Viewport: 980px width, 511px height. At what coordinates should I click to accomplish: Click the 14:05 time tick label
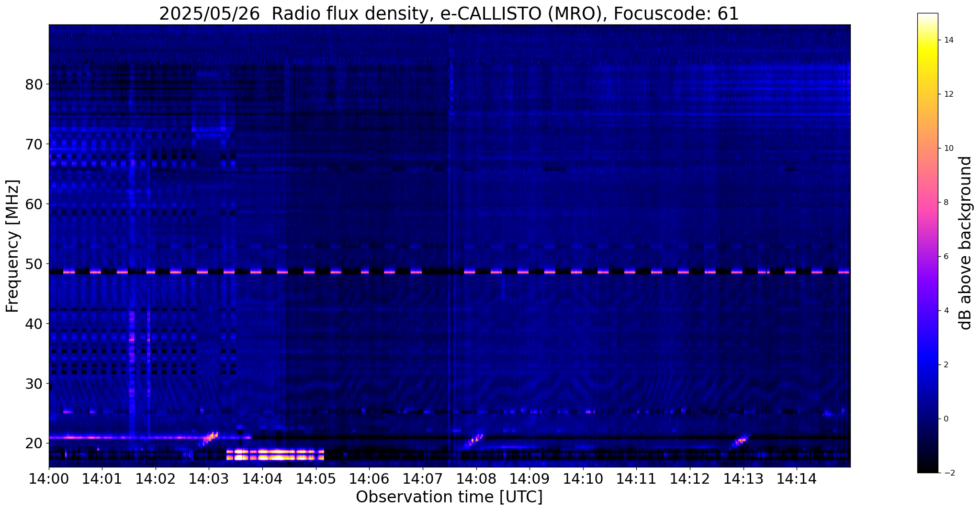pos(316,478)
